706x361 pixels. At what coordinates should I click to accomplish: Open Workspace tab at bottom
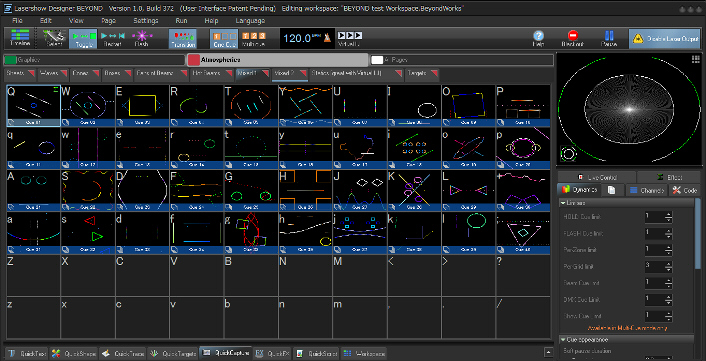(363, 354)
